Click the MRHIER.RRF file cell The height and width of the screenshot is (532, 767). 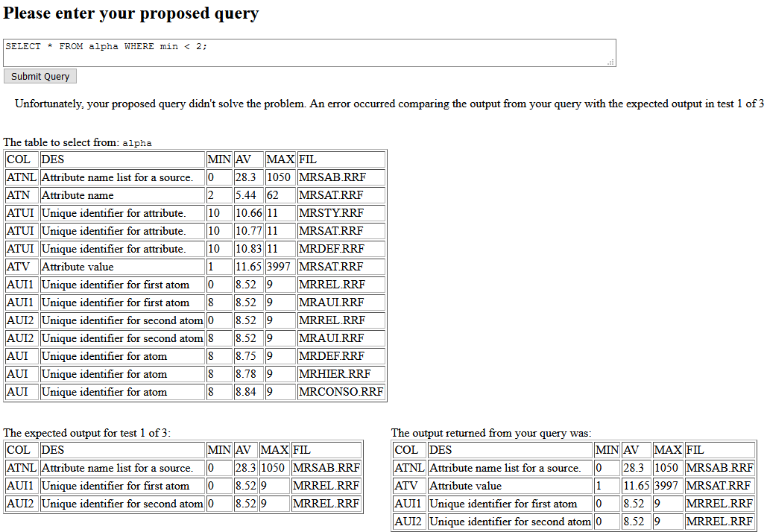pyautogui.click(x=341, y=374)
